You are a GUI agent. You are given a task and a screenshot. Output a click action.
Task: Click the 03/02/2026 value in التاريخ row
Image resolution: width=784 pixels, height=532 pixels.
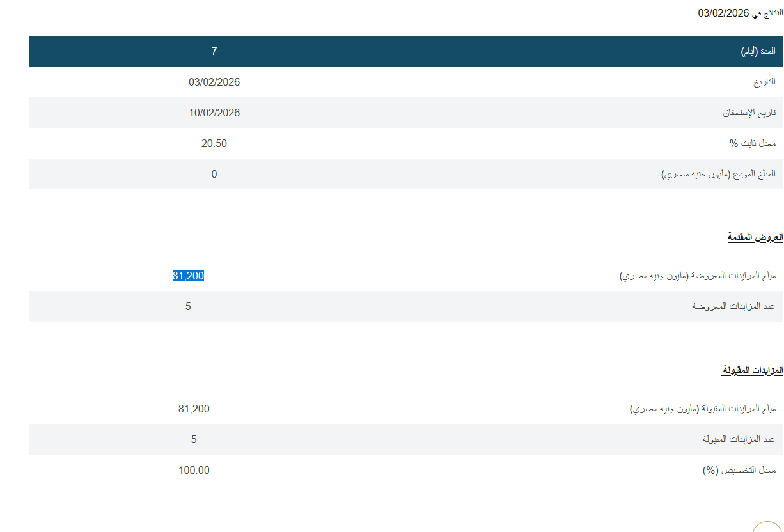(214, 82)
